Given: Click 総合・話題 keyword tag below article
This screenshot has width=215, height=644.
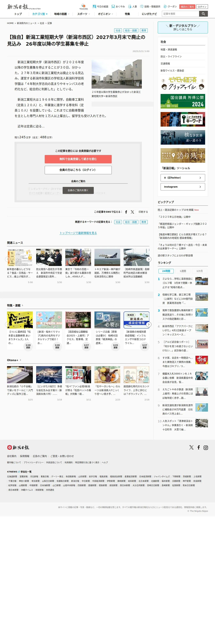Looking at the screenshot, I should pos(131,222).
